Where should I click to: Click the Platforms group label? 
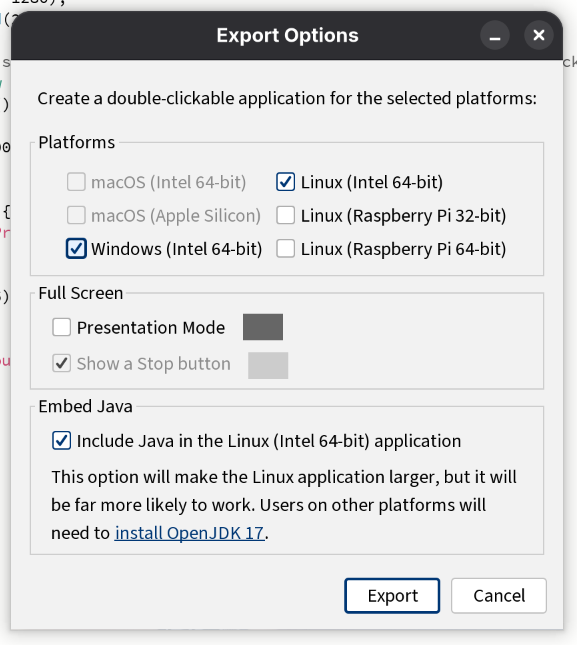[76, 142]
